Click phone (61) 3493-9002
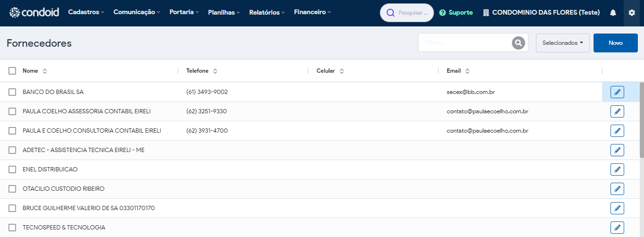644x237 pixels. click(x=207, y=92)
